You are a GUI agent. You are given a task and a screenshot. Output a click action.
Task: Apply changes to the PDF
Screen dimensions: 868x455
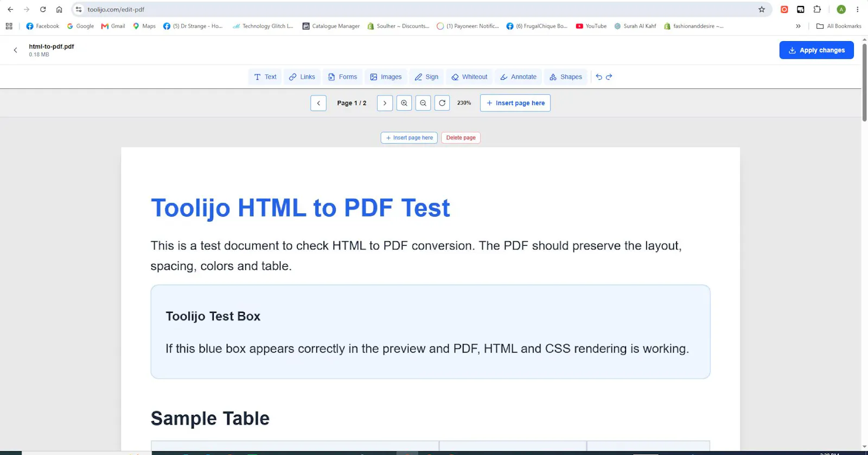click(816, 50)
